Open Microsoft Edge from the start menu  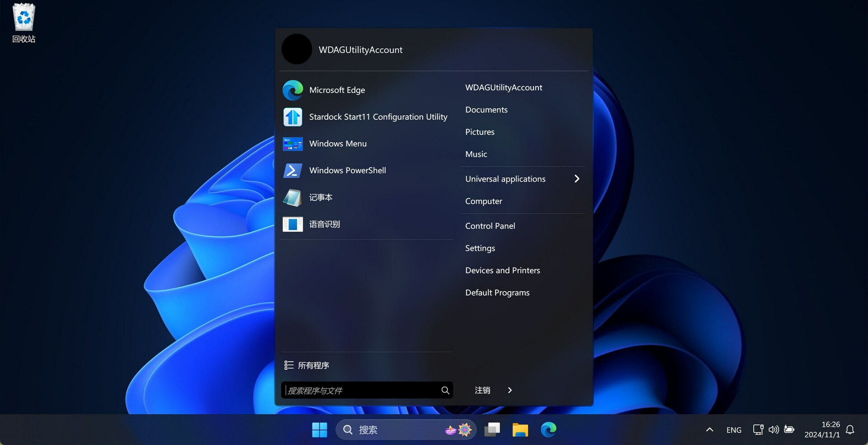pos(337,90)
